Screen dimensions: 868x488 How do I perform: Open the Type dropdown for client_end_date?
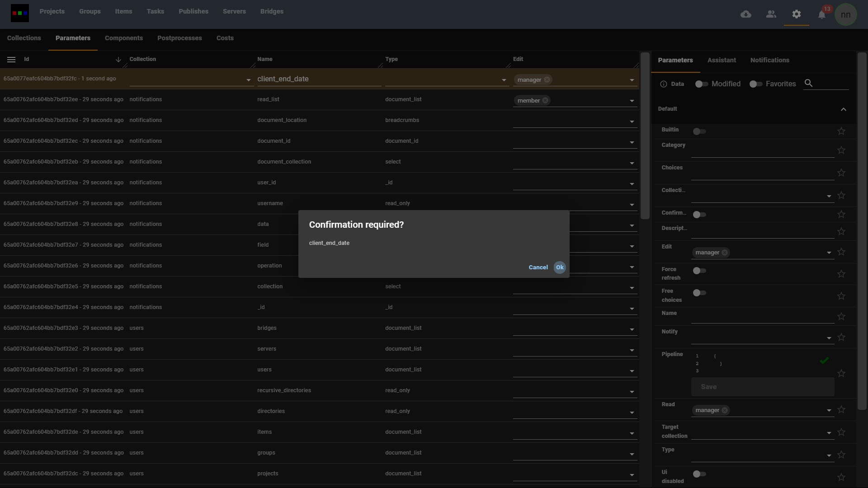click(504, 80)
